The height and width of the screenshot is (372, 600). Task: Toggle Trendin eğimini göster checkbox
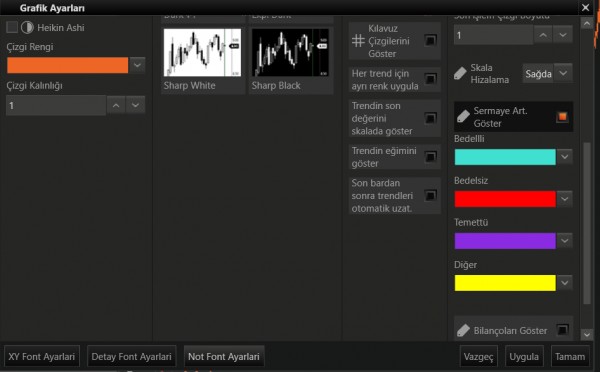(x=430, y=157)
